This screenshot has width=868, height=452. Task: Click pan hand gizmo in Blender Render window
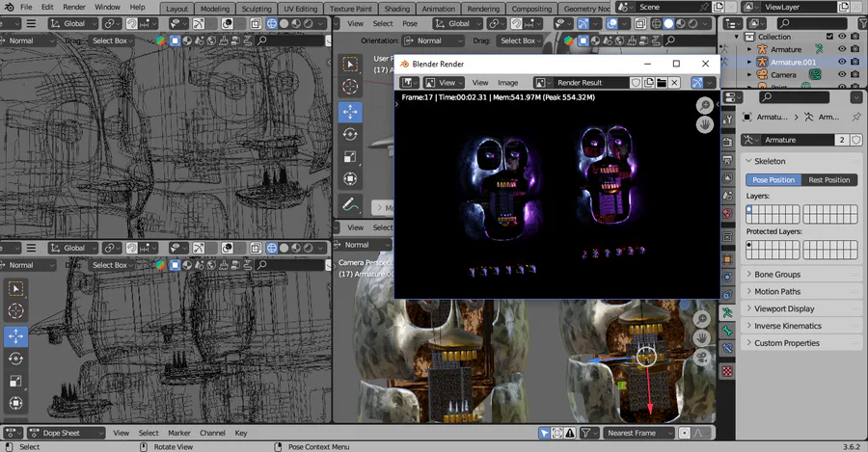(705, 124)
